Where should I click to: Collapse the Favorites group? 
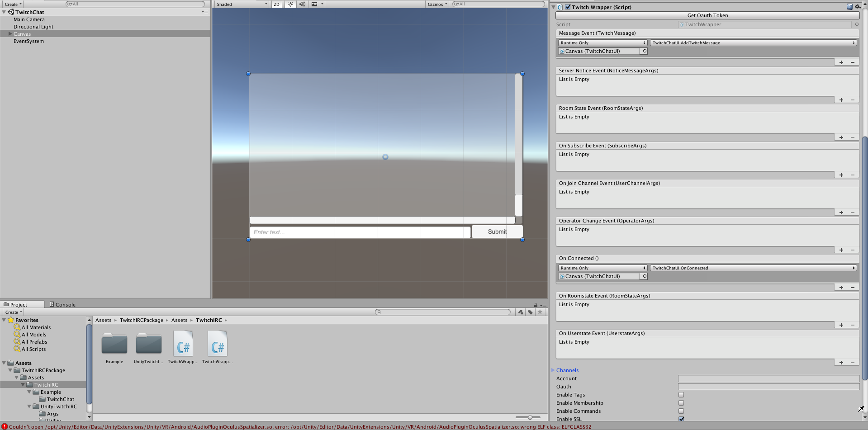pos(4,320)
